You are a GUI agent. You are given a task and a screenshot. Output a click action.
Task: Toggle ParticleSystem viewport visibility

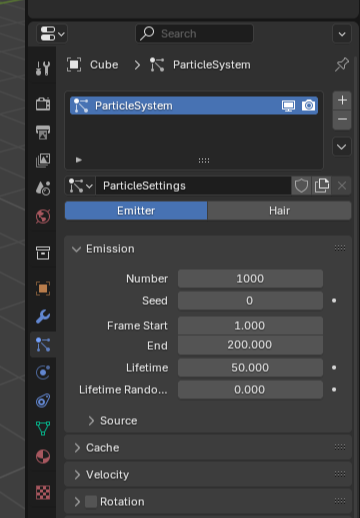pyautogui.click(x=288, y=106)
